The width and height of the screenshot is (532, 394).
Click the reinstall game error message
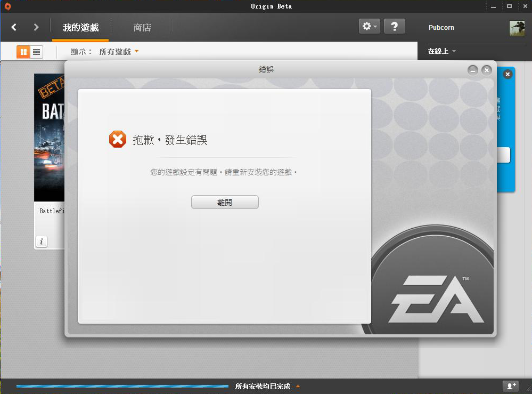[224, 172]
